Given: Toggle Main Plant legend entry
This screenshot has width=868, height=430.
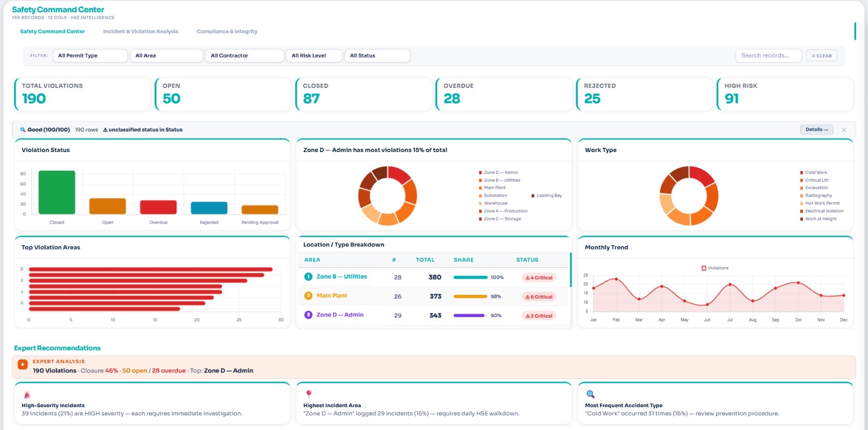Looking at the screenshot, I should (492, 188).
